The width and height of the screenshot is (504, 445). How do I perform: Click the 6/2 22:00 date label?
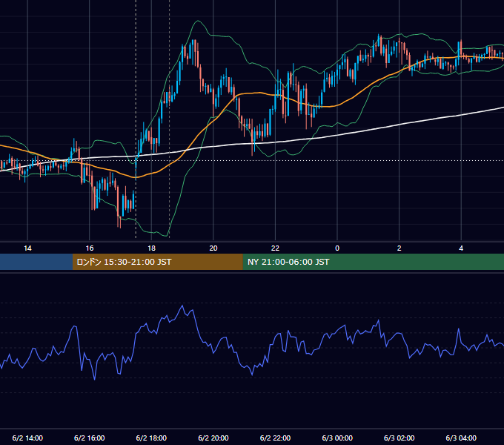(x=275, y=438)
